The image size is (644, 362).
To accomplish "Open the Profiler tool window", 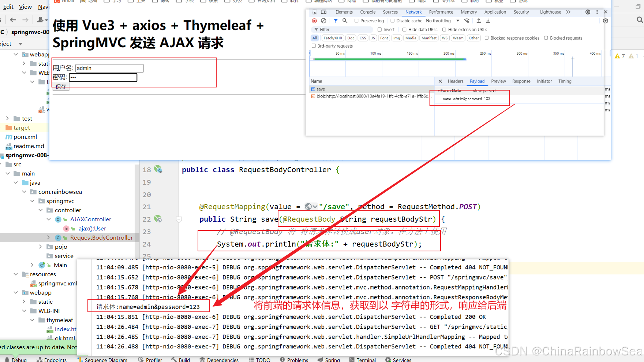I will point(150,360).
